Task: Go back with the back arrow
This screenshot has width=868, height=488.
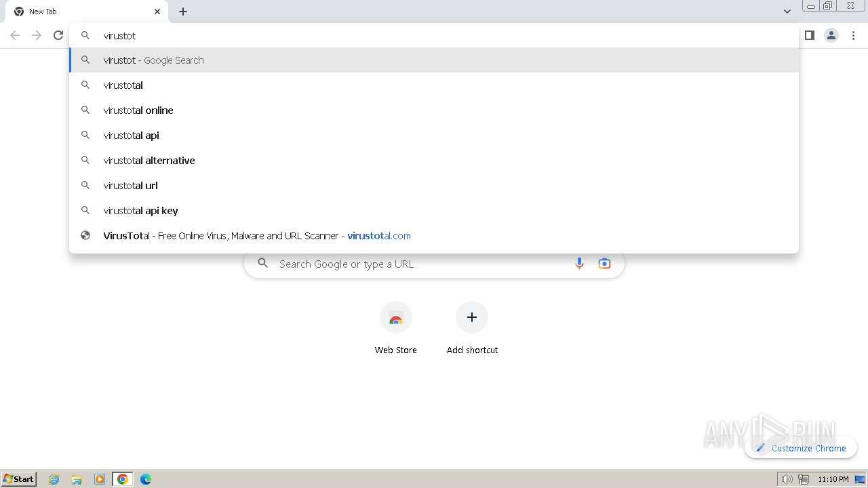Action: point(15,35)
